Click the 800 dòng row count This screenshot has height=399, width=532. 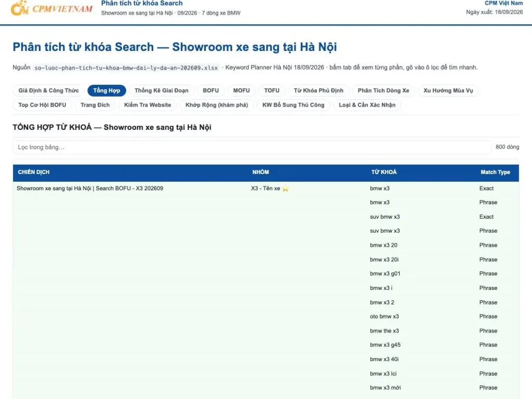[507, 147]
